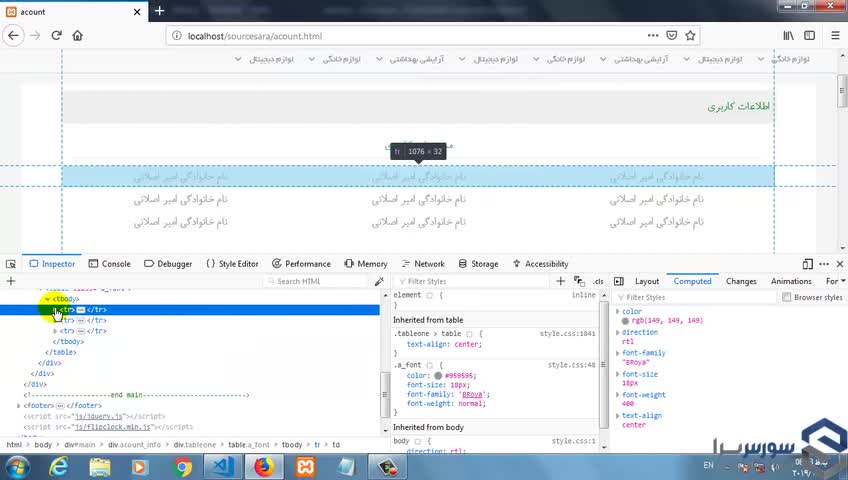The image size is (848, 480).
Task: Reload the page with refresh icon
Action: (56, 36)
